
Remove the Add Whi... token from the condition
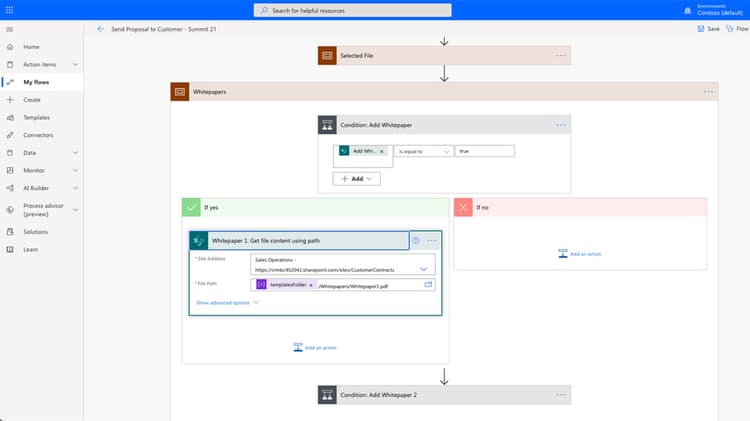tap(382, 152)
